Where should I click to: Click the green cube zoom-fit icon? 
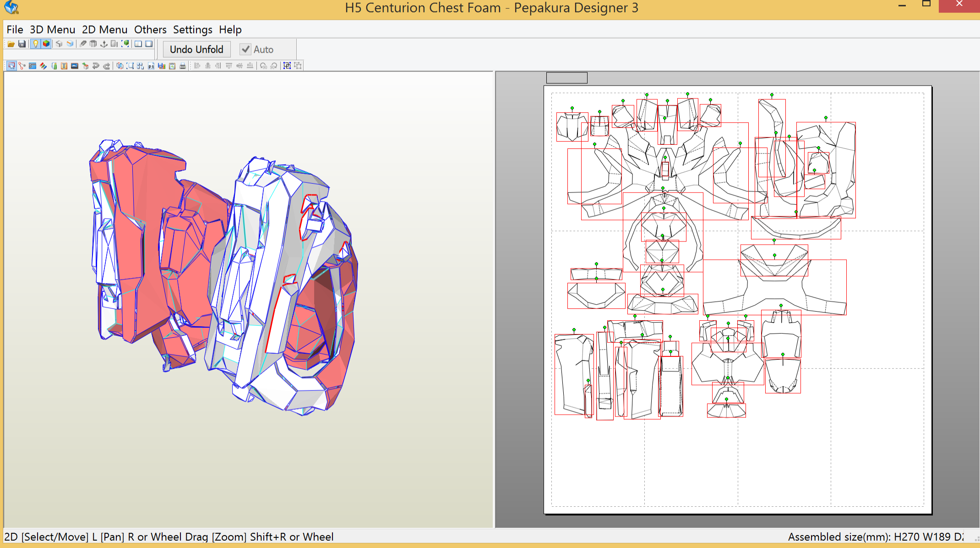125,44
